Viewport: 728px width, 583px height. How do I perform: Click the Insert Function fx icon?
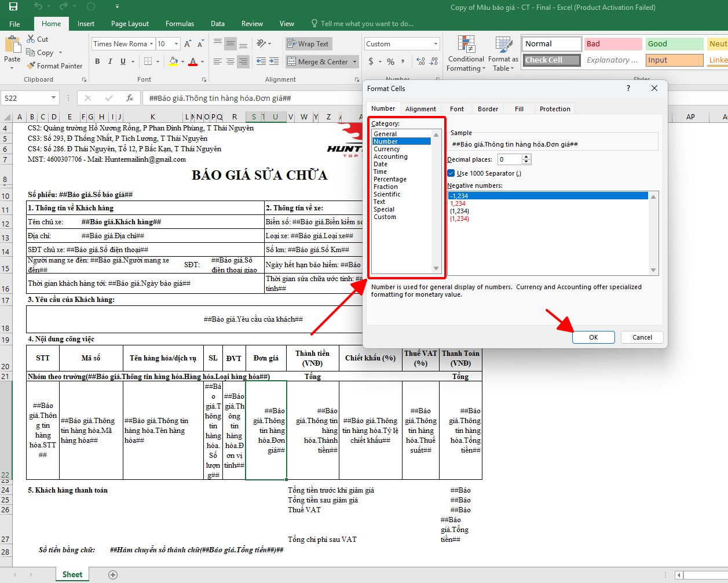tap(130, 98)
